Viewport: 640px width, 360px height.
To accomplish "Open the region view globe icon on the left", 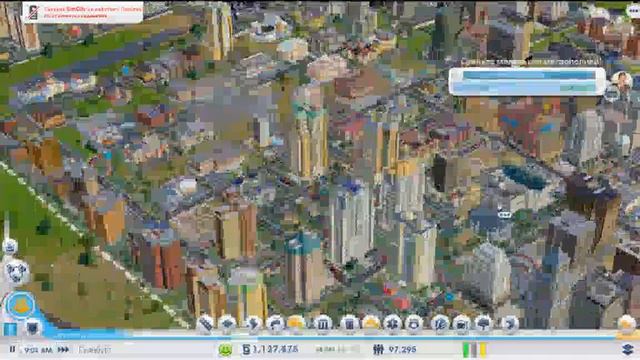I will point(16,272).
